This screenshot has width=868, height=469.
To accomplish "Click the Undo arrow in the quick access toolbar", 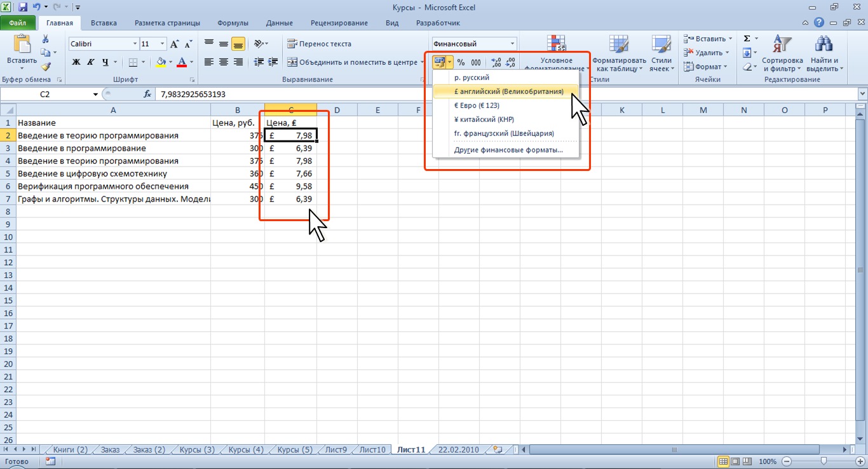I will [x=37, y=8].
